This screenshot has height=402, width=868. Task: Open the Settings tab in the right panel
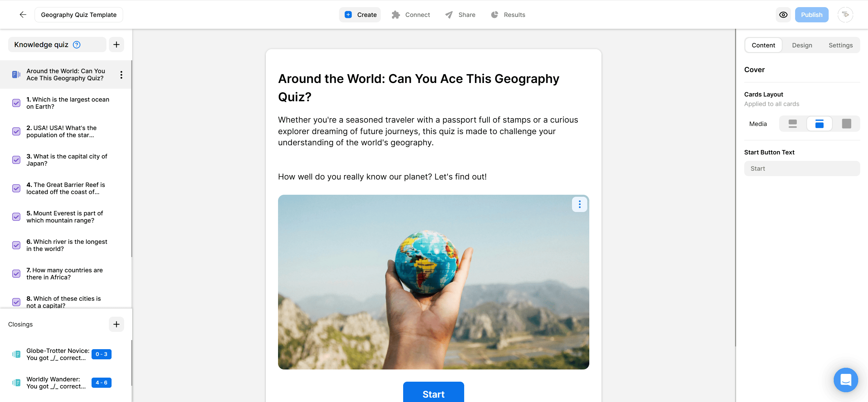(x=841, y=45)
